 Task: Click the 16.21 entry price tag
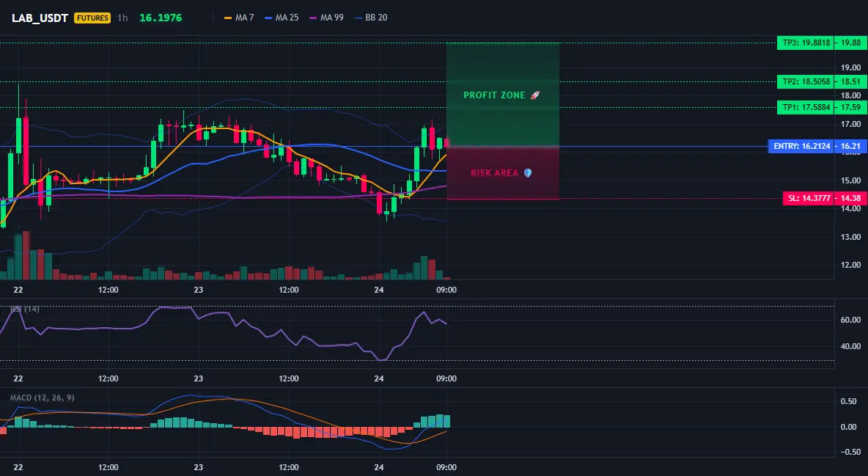click(x=851, y=146)
